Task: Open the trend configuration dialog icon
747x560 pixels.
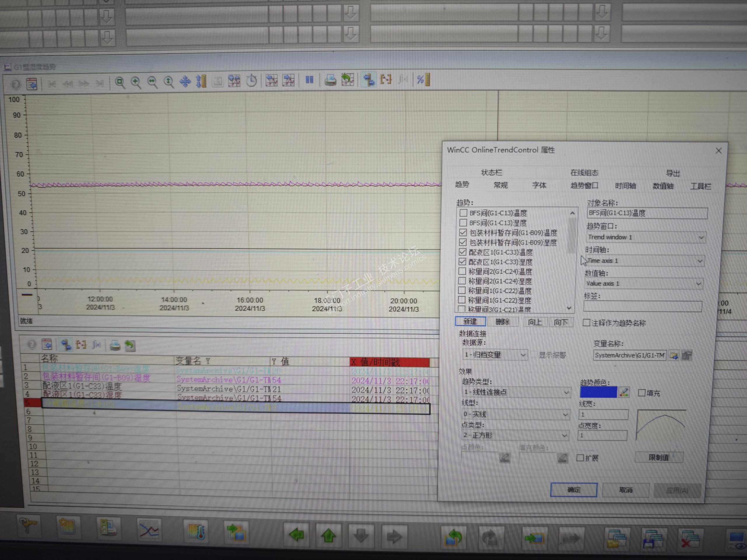Action: (32, 84)
